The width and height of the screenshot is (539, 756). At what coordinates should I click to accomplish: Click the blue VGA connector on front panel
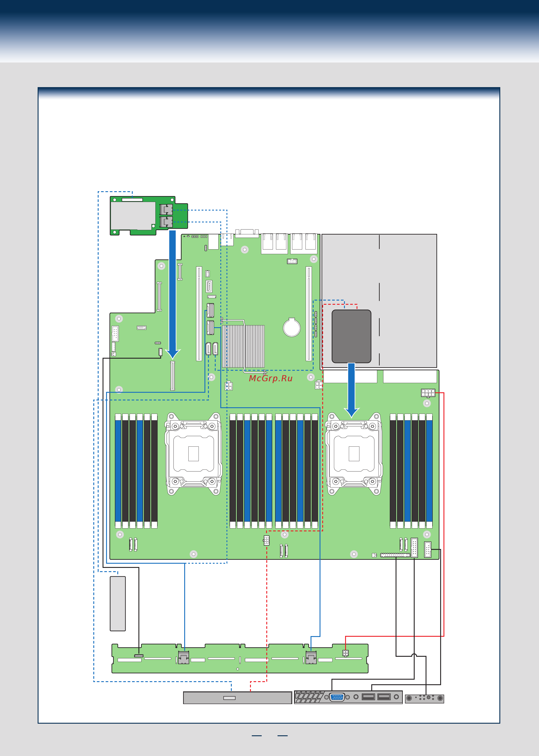[337, 697]
